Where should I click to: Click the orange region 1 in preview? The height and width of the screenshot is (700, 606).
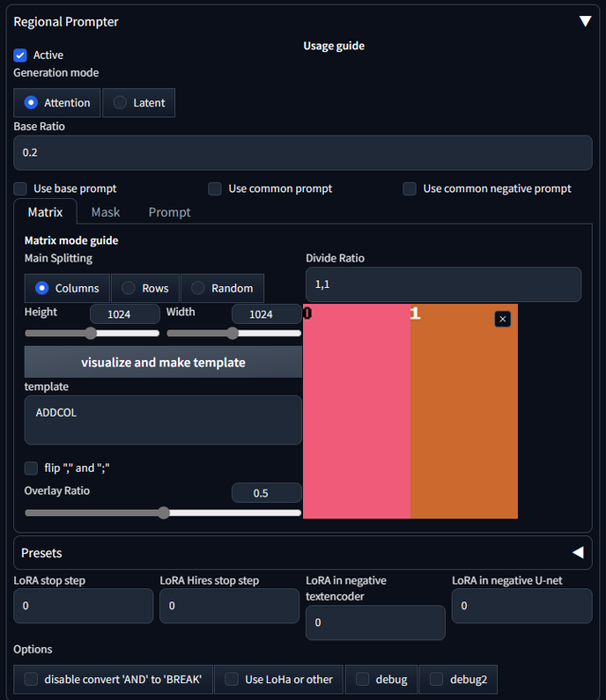click(x=464, y=411)
